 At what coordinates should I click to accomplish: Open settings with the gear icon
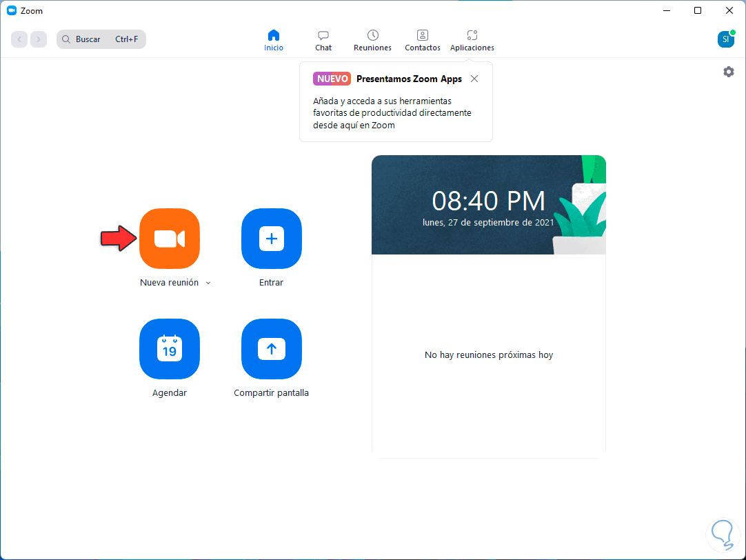728,72
